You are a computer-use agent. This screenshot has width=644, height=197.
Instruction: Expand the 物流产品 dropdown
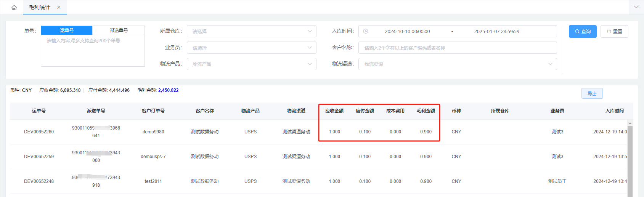[251, 64]
